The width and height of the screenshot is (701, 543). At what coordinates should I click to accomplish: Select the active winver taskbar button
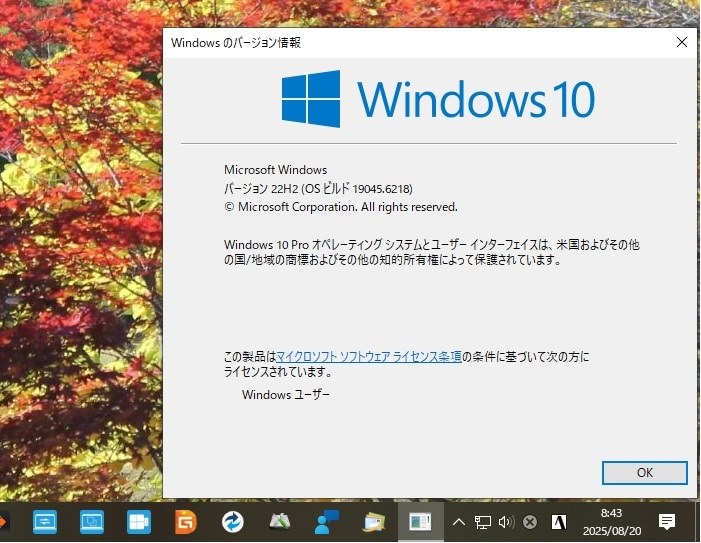(420, 522)
